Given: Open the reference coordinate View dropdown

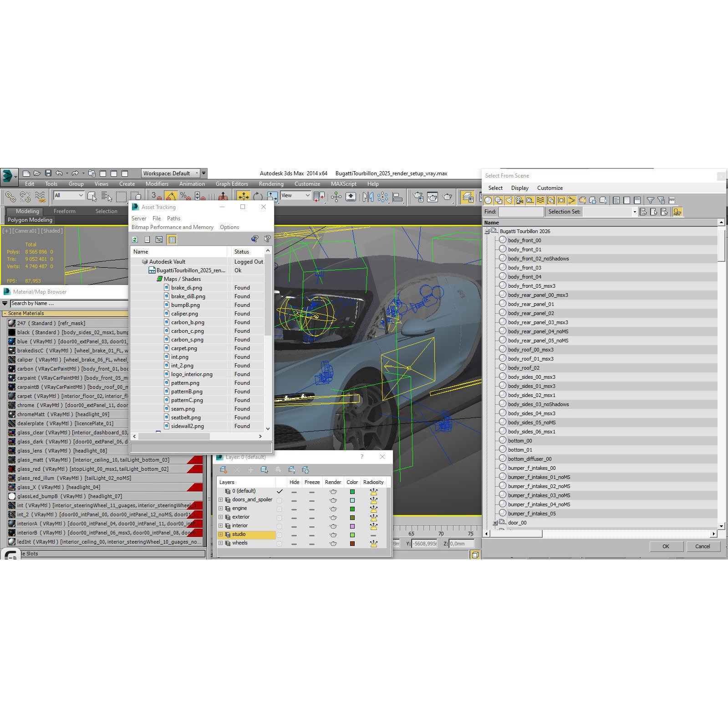Looking at the screenshot, I should click(x=295, y=196).
